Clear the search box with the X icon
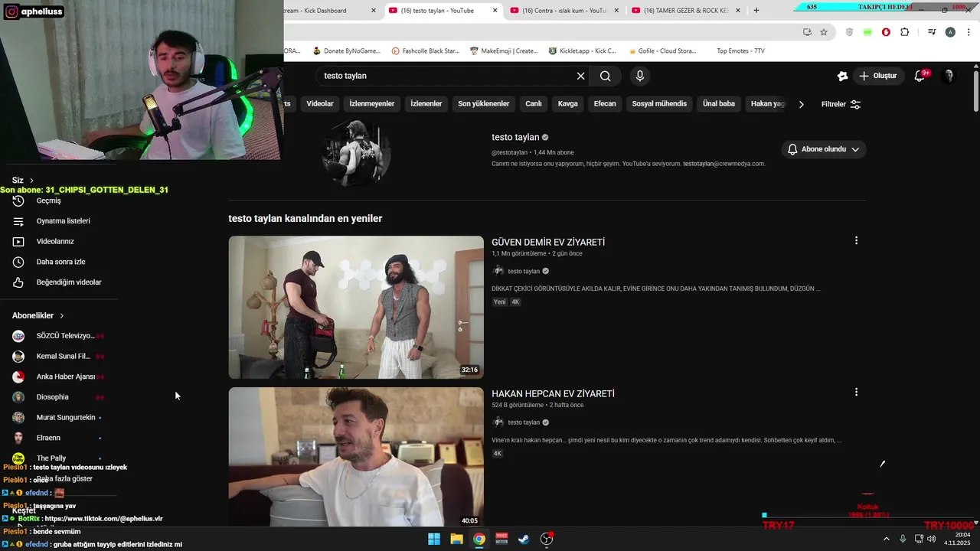Image resolution: width=980 pixels, height=551 pixels. click(x=580, y=76)
